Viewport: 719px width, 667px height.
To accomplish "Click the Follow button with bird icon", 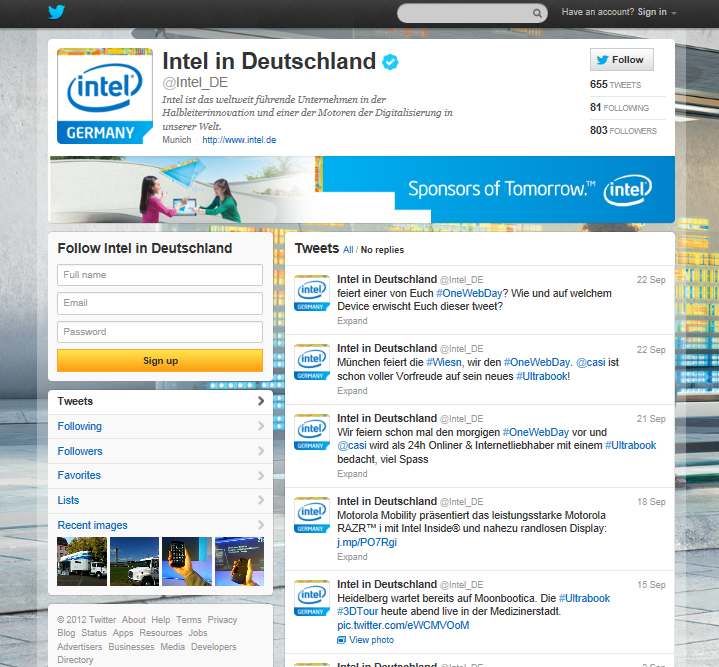I will pos(620,60).
